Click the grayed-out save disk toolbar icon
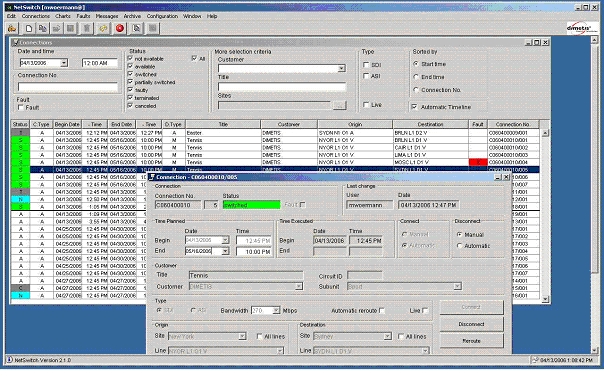 (70, 29)
